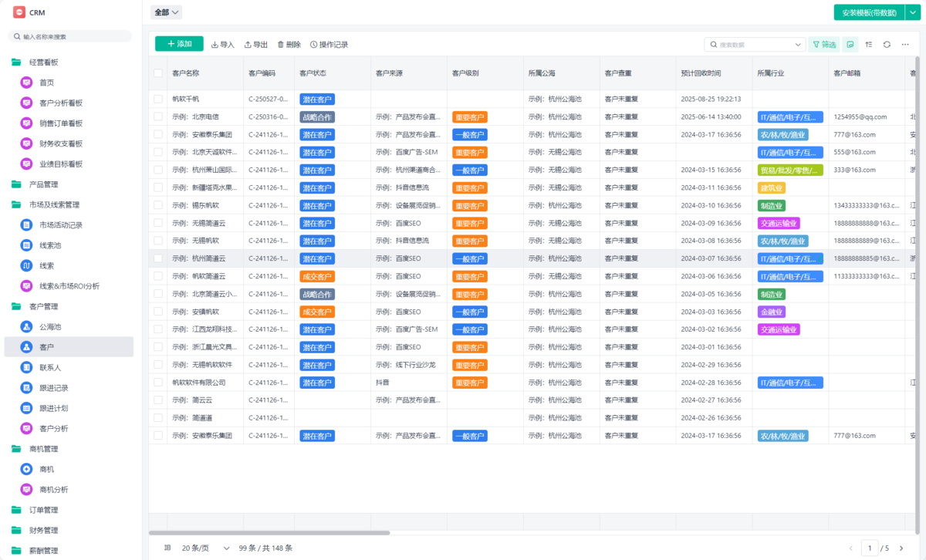Refresh the table data

(887, 45)
